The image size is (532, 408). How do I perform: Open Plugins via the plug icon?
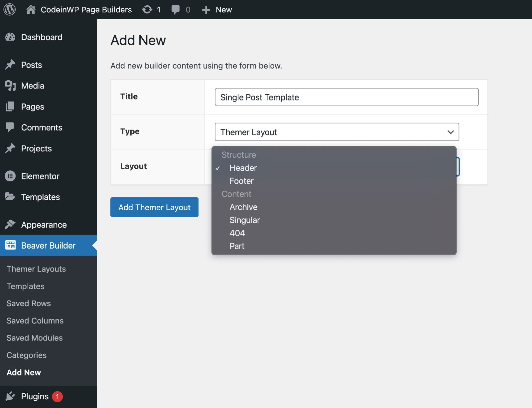point(10,396)
